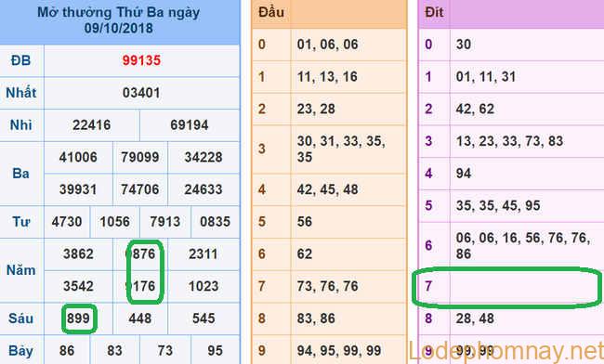This screenshot has height=364, width=604.
Task: Select the first prize number 03401
Action: (x=141, y=93)
